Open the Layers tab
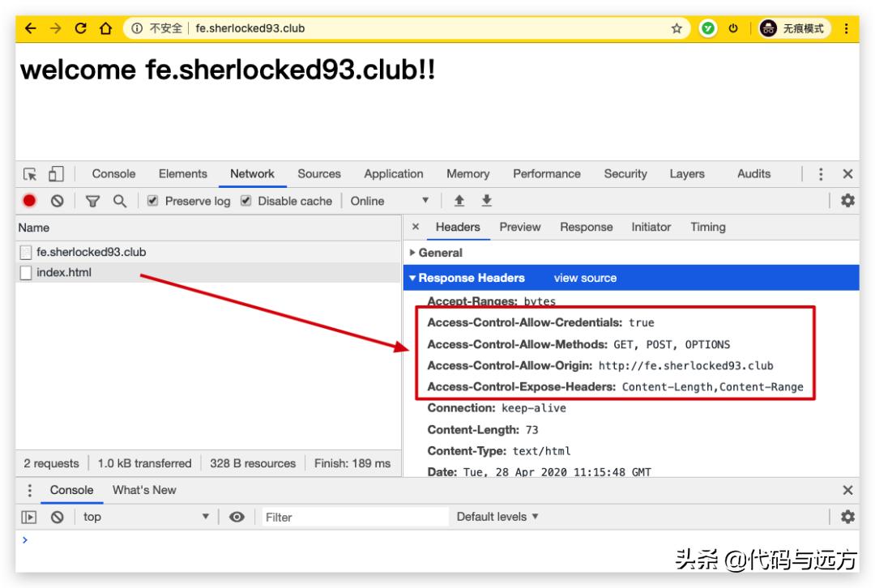The image size is (875, 588). coord(687,174)
